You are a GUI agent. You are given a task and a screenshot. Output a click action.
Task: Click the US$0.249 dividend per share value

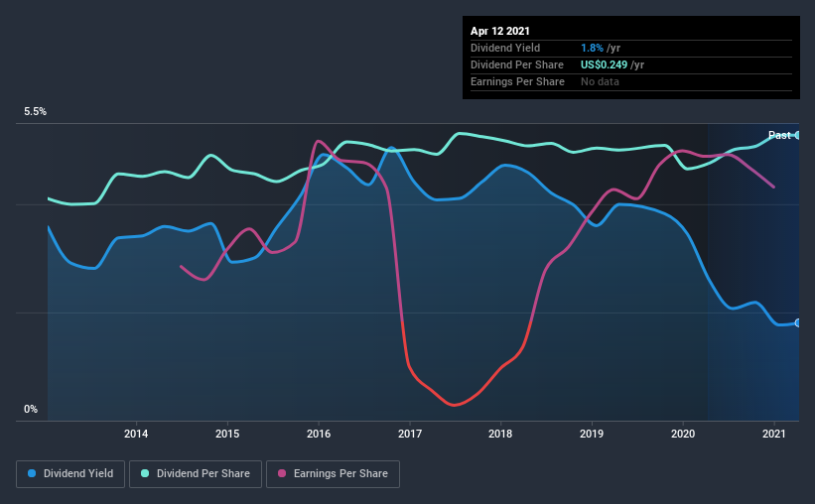[x=604, y=64]
